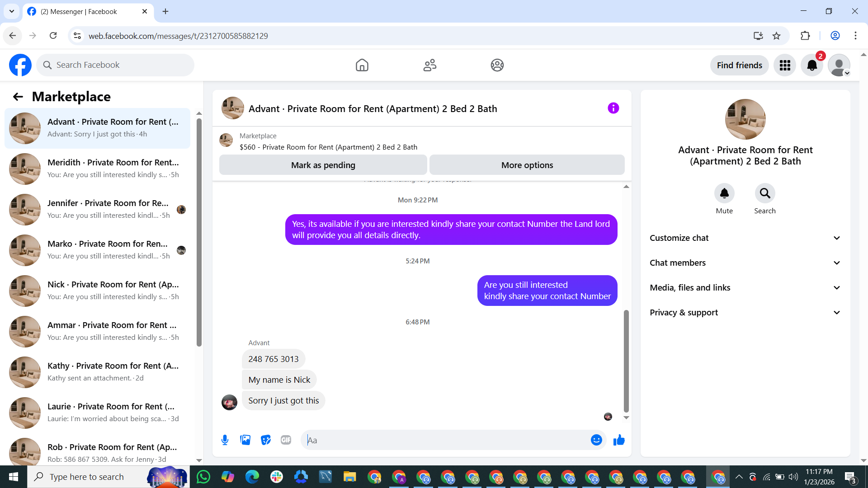
Task: Expand Media, files and links
Action: [745, 287]
